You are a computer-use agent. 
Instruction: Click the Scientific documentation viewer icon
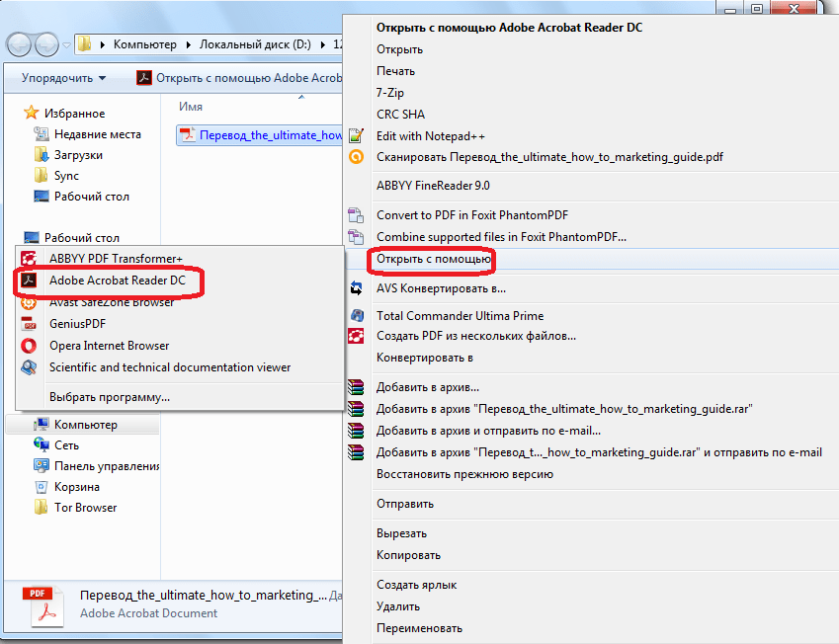click(29, 367)
